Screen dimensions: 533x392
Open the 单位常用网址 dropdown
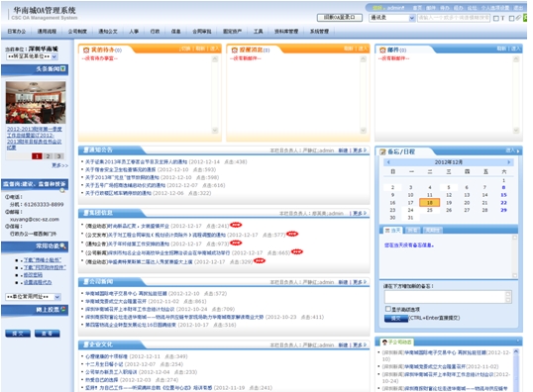click(34, 297)
